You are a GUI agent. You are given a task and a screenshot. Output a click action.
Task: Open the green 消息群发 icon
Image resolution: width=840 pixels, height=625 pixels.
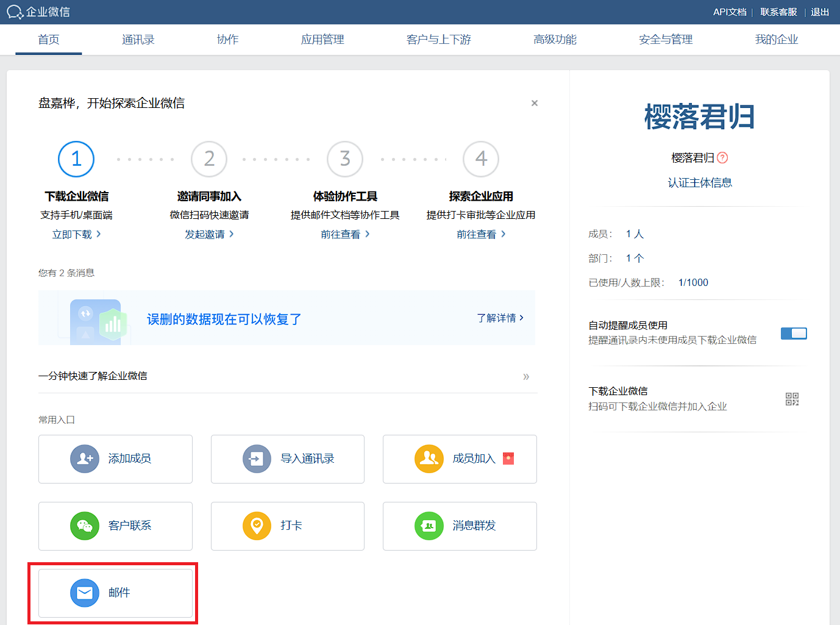[429, 526]
